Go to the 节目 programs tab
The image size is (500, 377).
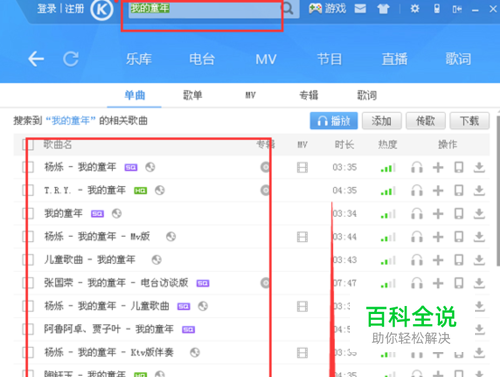point(329,59)
